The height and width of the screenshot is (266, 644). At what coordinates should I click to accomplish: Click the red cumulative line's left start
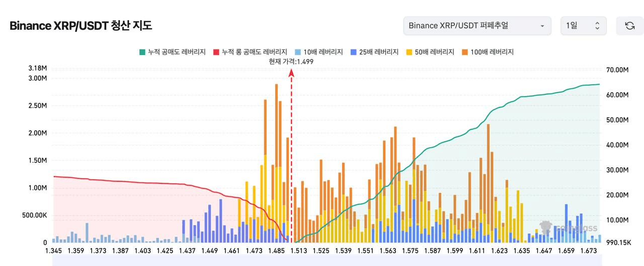(x=54, y=176)
